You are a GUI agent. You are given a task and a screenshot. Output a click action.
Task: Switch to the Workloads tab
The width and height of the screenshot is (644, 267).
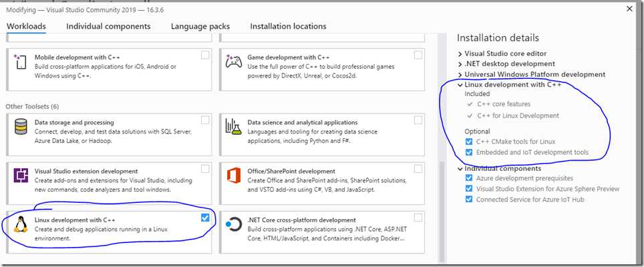point(26,26)
